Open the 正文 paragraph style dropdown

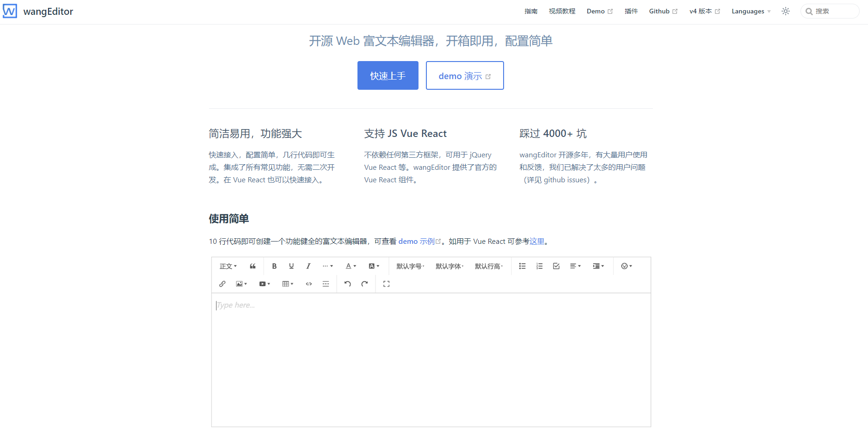click(228, 266)
